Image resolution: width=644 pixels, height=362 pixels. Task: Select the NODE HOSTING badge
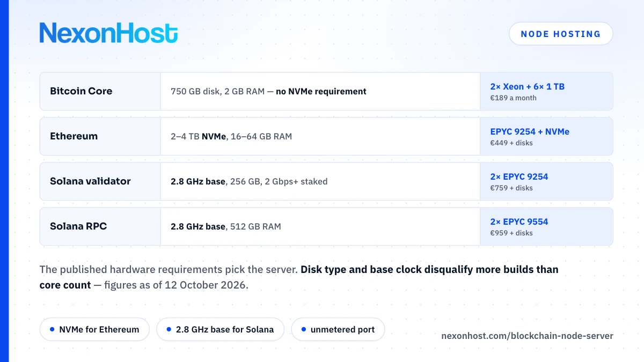pos(561,34)
